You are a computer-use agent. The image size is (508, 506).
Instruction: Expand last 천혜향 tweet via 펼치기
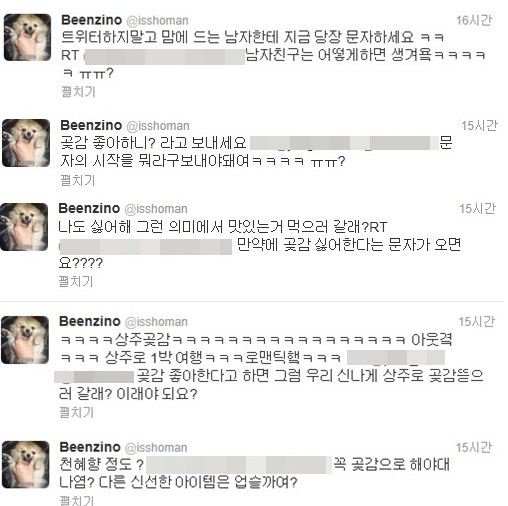click(x=76, y=500)
